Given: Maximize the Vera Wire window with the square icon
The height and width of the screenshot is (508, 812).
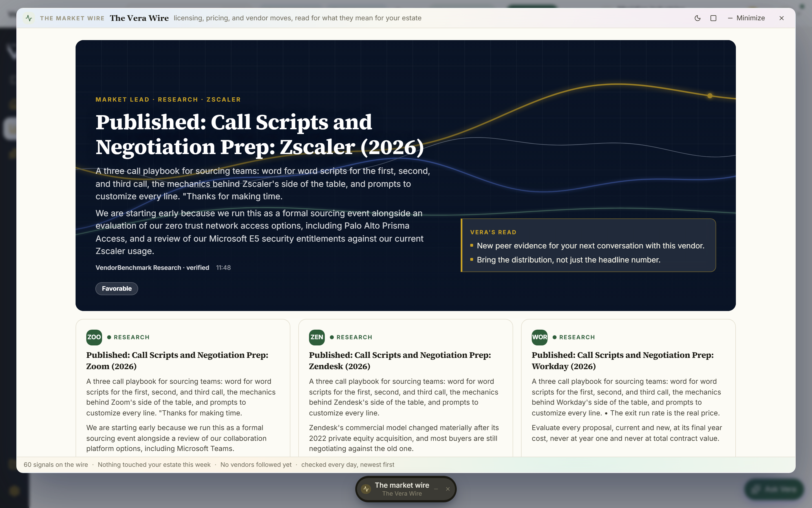Looking at the screenshot, I should click(x=713, y=18).
